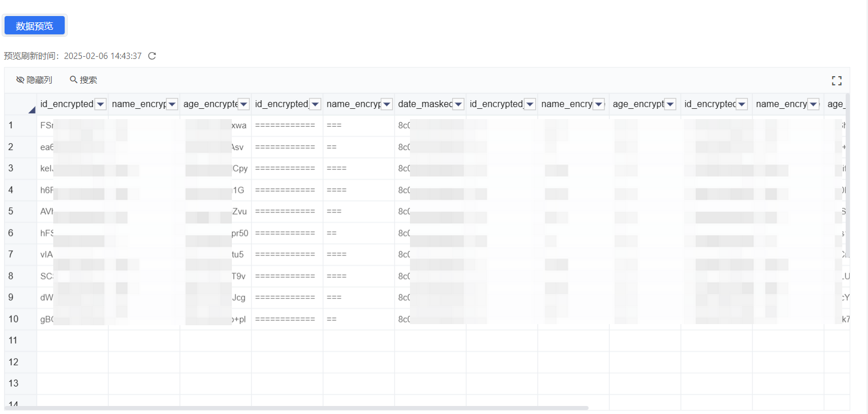
Task: Select row header 2
Action: [21, 147]
